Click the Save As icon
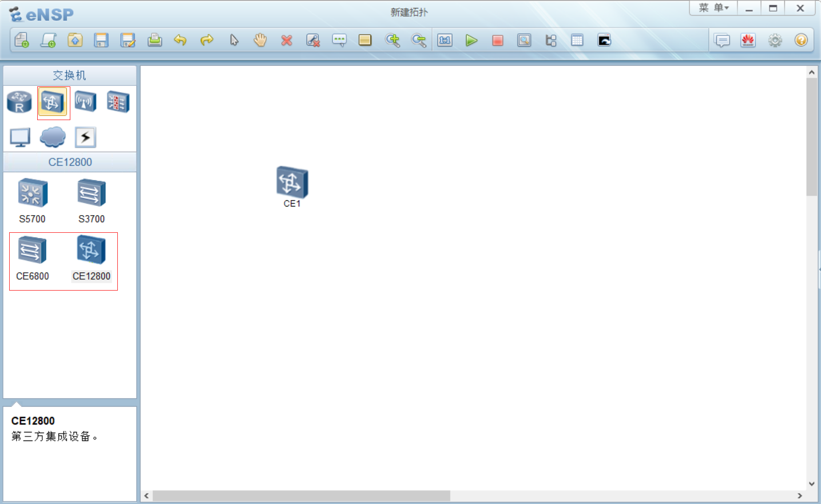Image resolution: width=821 pixels, height=504 pixels. pos(128,40)
